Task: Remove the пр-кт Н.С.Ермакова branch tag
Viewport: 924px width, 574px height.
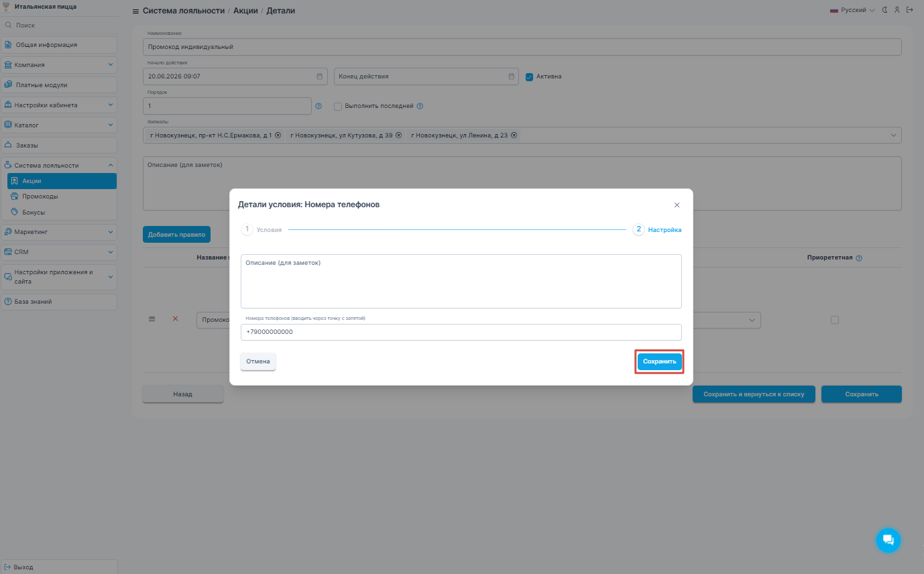Action: pos(278,135)
